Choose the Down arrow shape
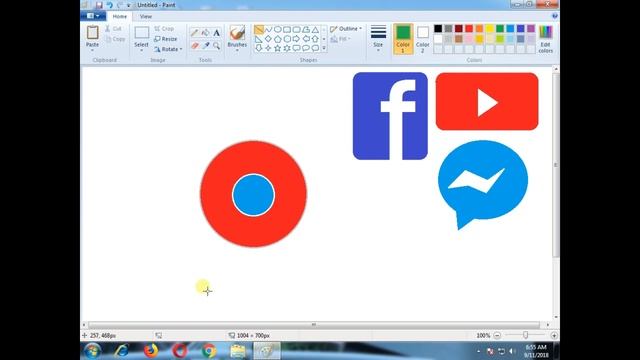 click(259, 48)
